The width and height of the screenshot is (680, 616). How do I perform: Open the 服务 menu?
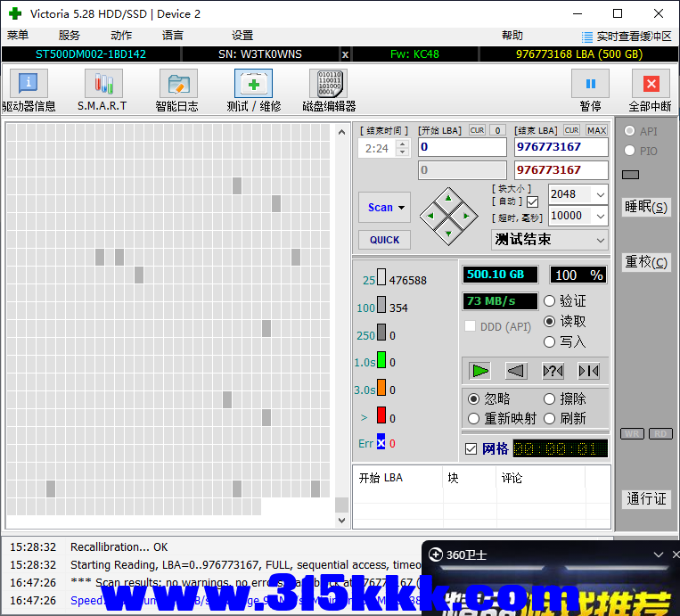coord(70,36)
